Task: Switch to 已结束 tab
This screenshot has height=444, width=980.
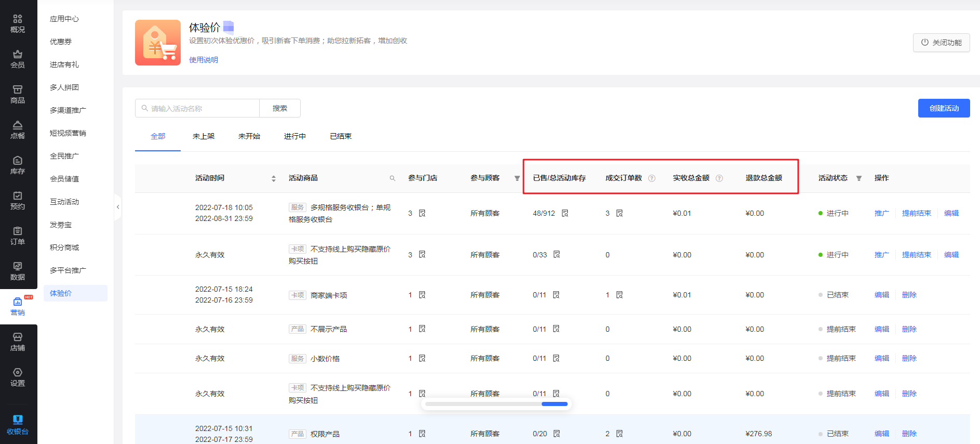Action: pos(341,136)
